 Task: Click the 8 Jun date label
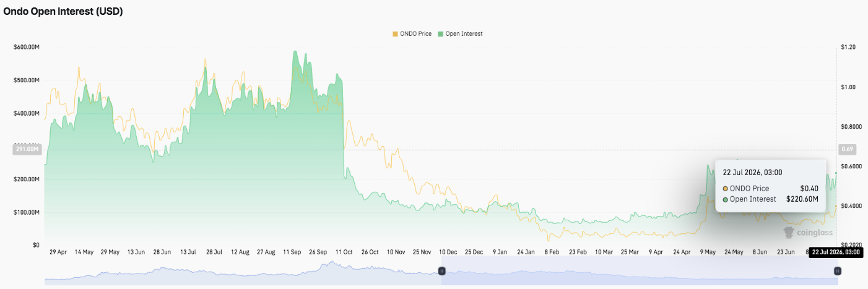pyautogui.click(x=759, y=252)
